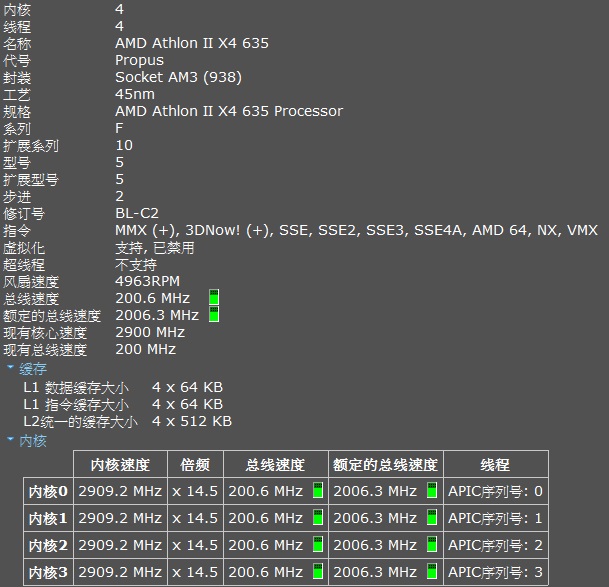The image size is (609, 587).
Task: Click the 指令 label
Action: [x=17, y=231]
